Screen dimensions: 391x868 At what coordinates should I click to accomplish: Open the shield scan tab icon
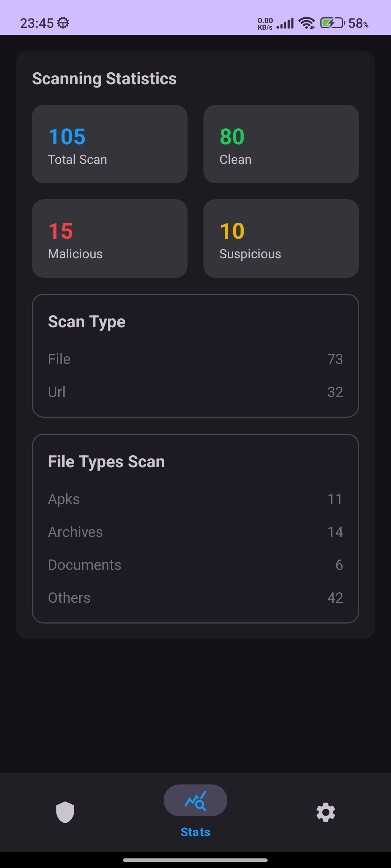point(65,812)
